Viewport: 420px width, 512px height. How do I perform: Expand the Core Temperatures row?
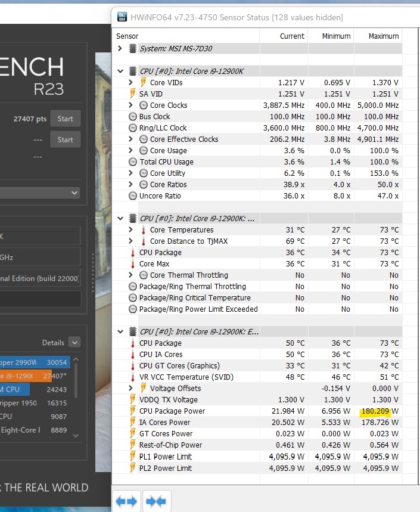[130, 229]
